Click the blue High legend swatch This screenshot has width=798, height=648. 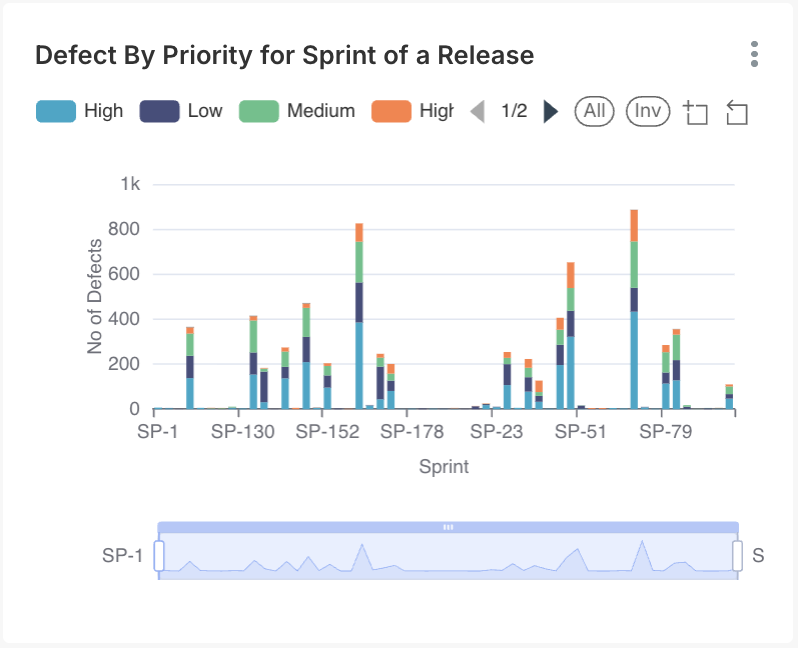[x=56, y=111]
